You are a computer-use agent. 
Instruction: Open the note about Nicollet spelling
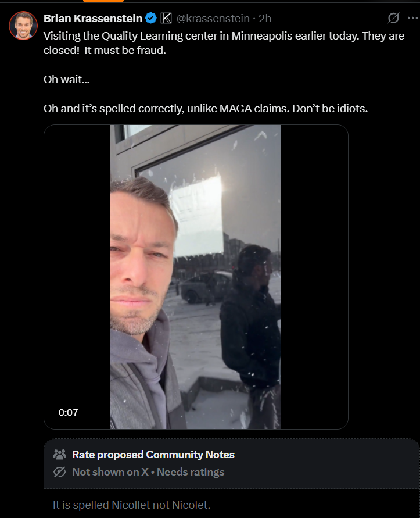pyautogui.click(x=131, y=505)
